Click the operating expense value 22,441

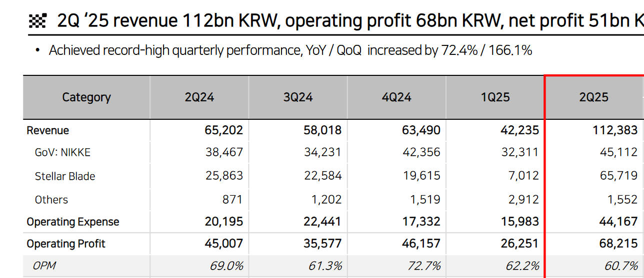(322, 222)
